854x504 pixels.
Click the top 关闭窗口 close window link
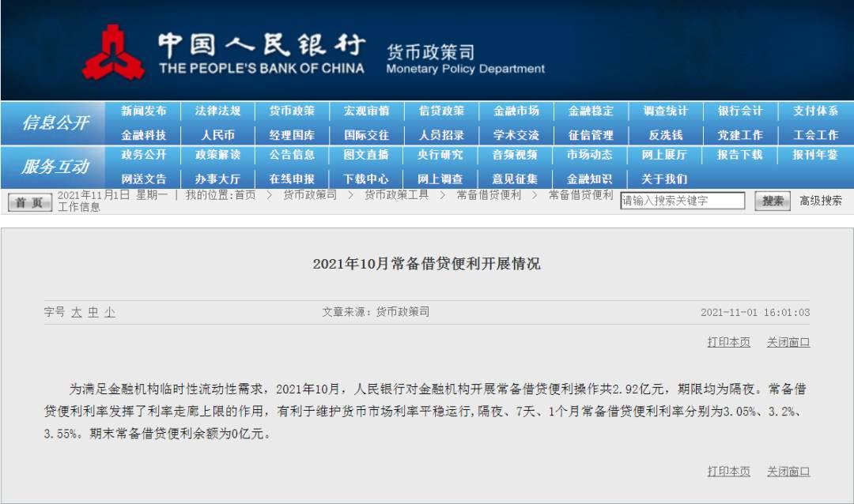[788, 342]
